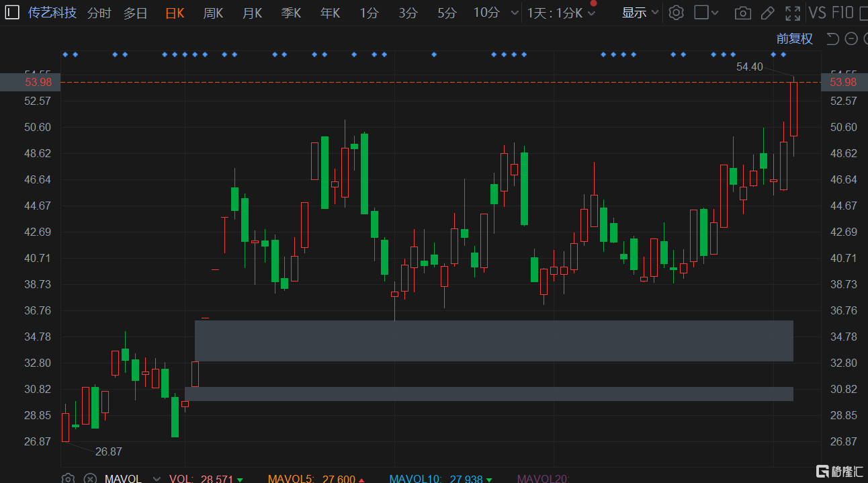
Task: Open the VS compare feature
Action: [x=817, y=13]
